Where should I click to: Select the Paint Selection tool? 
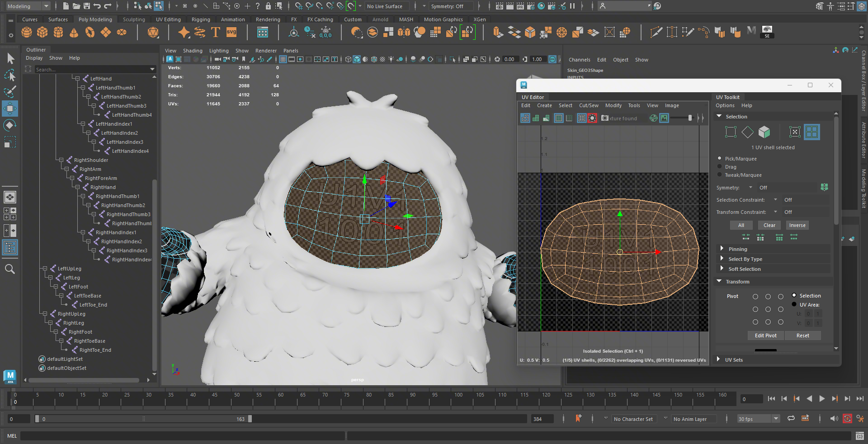pos(10,92)
